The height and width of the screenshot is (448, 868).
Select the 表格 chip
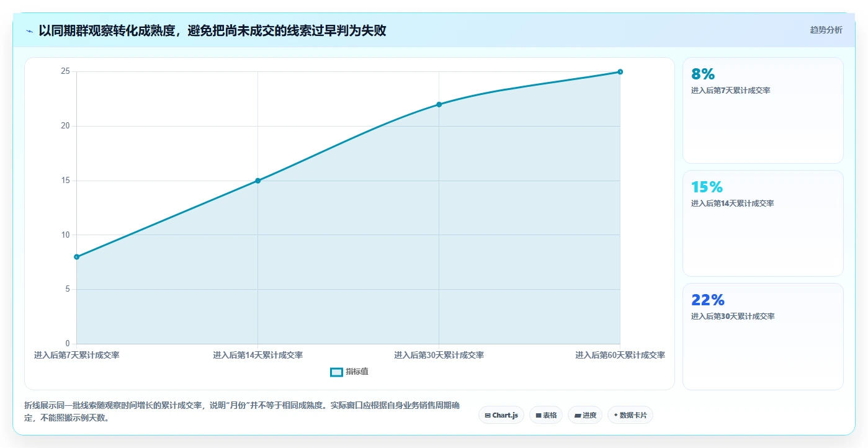pyautogui.click(x=546, y=415)
